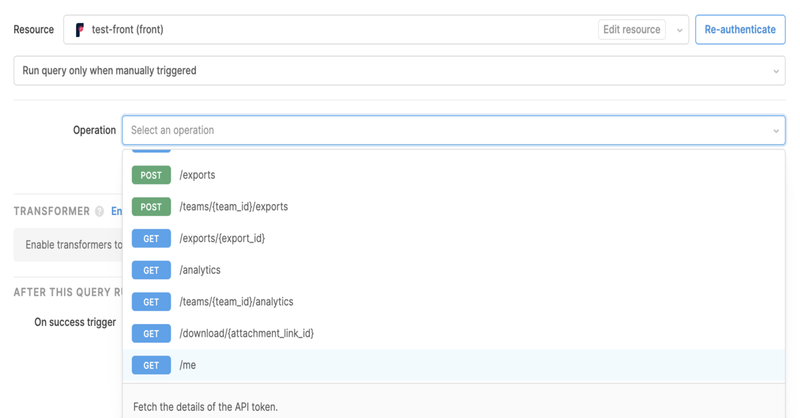Image resolution: width=800 pixels, height=418 pixels.
Task: Select the /exports/{export_id} operation
Action: (222, 239)
